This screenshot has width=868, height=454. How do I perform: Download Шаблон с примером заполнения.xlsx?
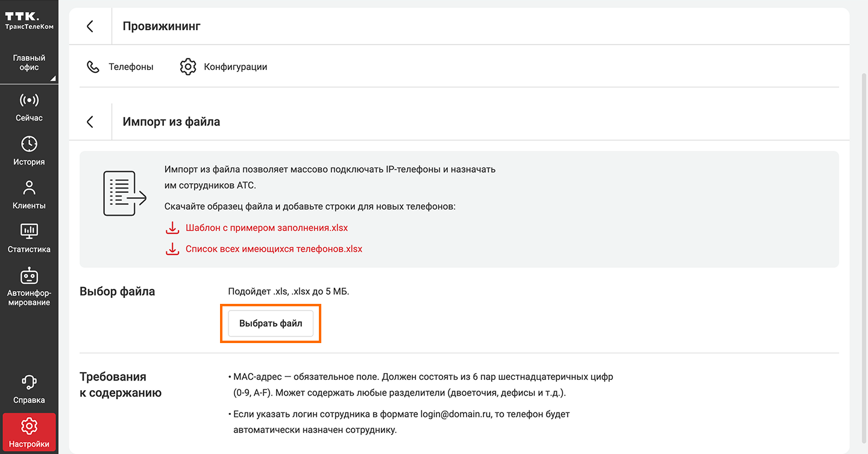pyautogui.click(x=266, y=229)
